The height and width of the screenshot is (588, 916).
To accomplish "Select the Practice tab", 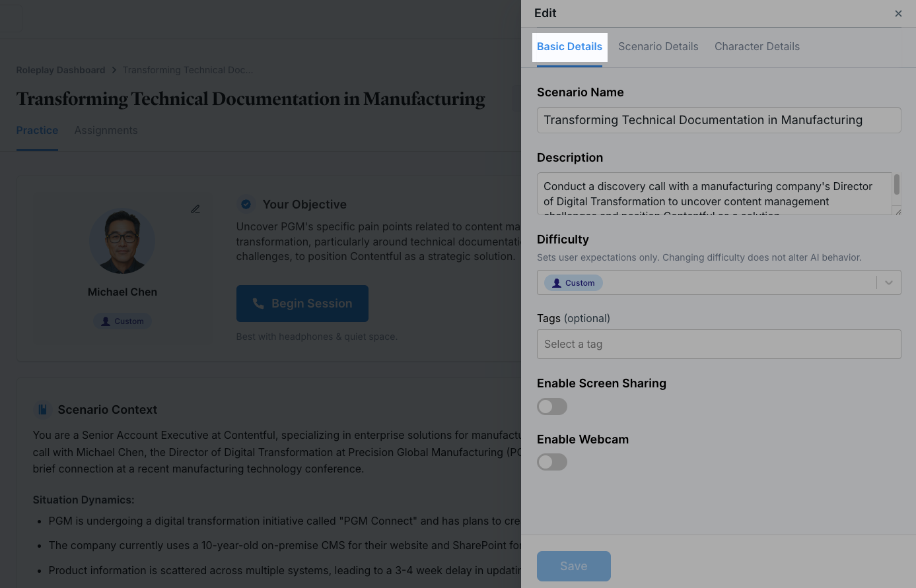I will [x=37, y=131].
